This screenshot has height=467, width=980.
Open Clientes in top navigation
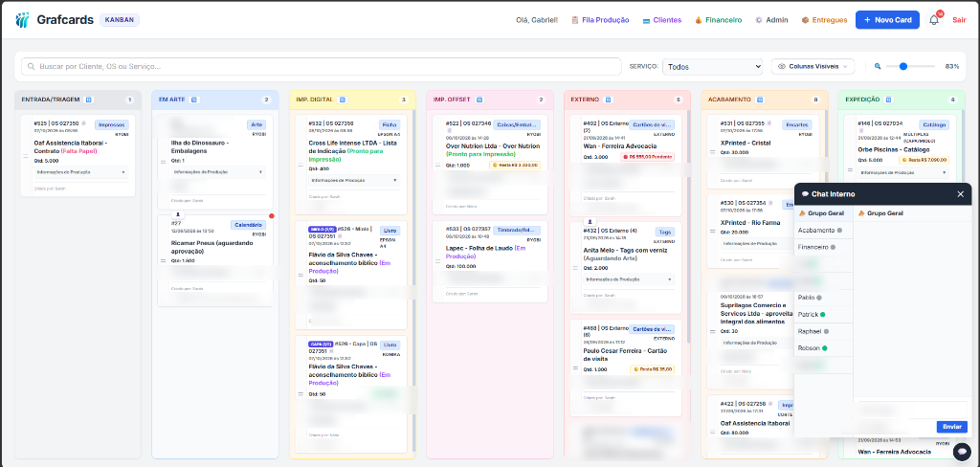click(662, 20)
